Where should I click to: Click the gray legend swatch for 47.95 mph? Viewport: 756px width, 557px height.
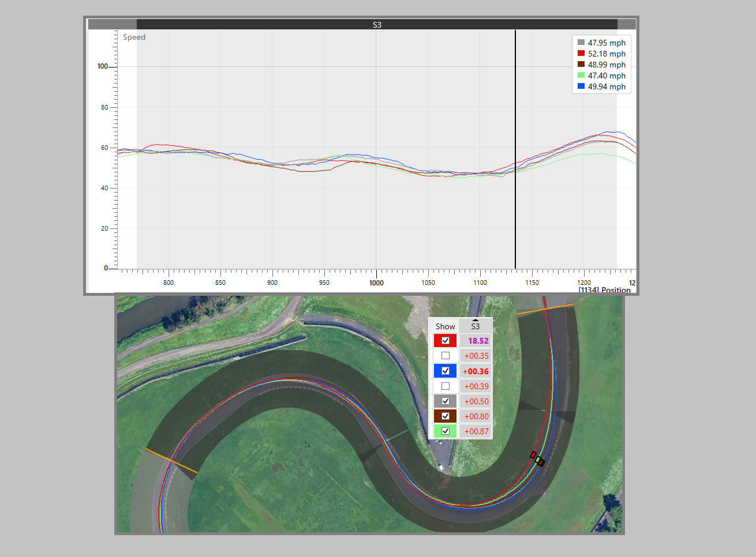[581, 42]
